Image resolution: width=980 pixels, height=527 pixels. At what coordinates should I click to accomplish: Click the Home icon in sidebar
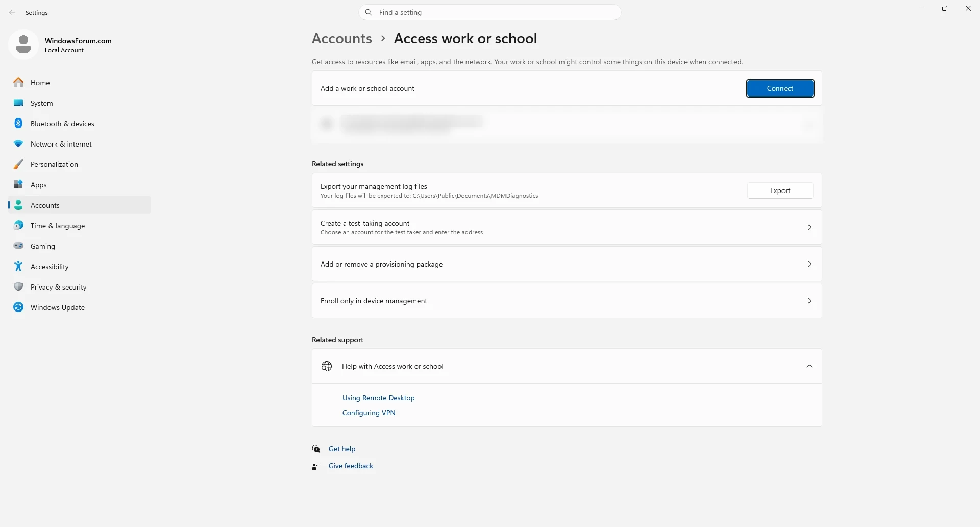18,83
